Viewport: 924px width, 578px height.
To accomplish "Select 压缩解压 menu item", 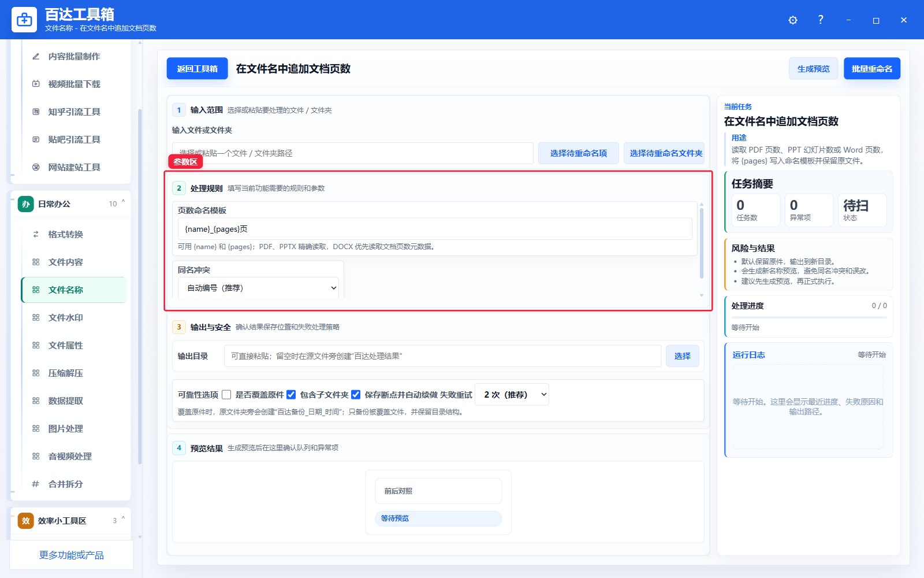I will 74,373.
